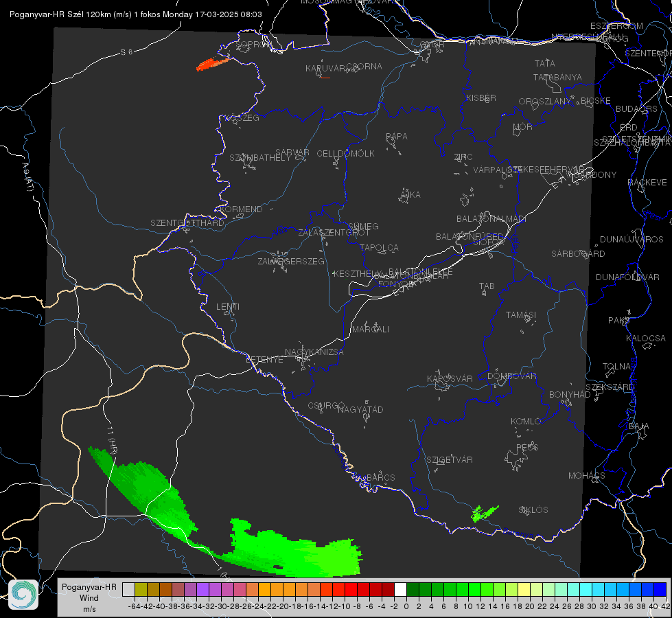Click the RACKEVE town label
Viewport: 672px width, 618px height.
[647, 182]
